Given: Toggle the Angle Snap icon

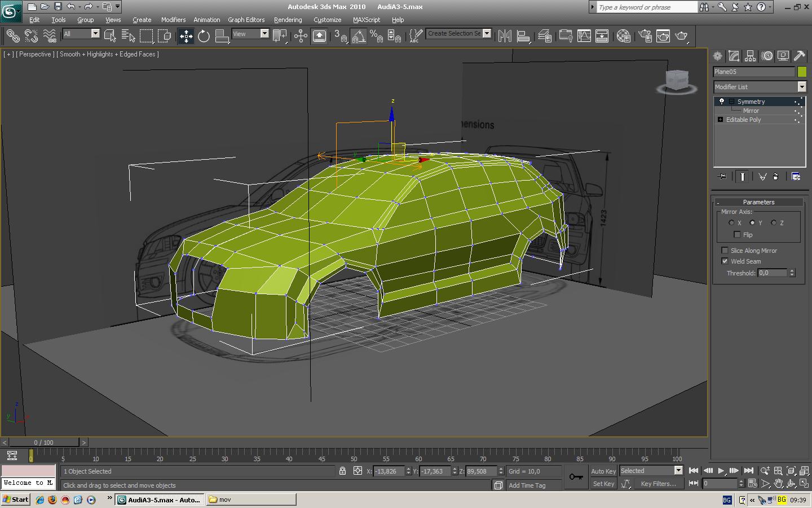Looking at the screenshot, I should click(x=358, y=36).
